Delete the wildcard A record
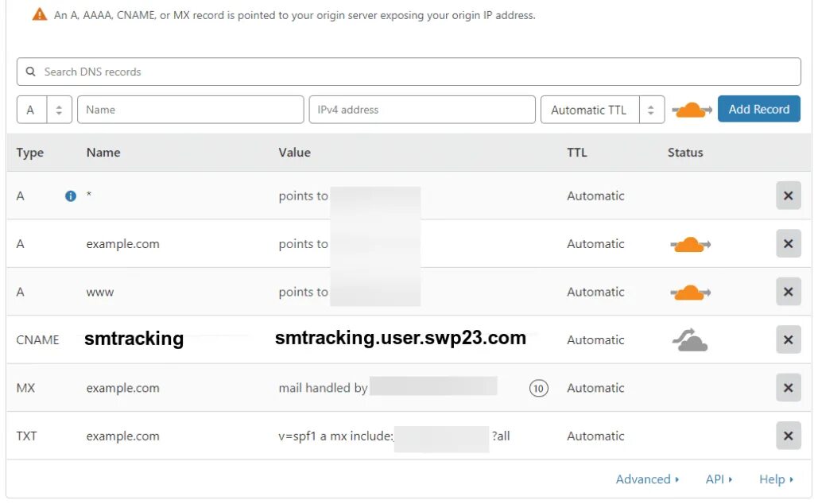Image resolution: width=814 pixels, height=504 pixels. pos(788,196)
